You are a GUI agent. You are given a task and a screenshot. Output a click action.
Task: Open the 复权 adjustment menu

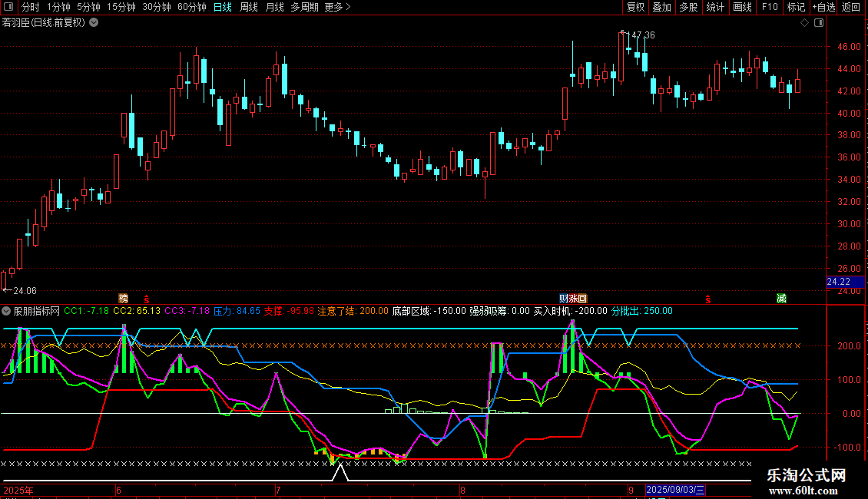pos(635,7)
